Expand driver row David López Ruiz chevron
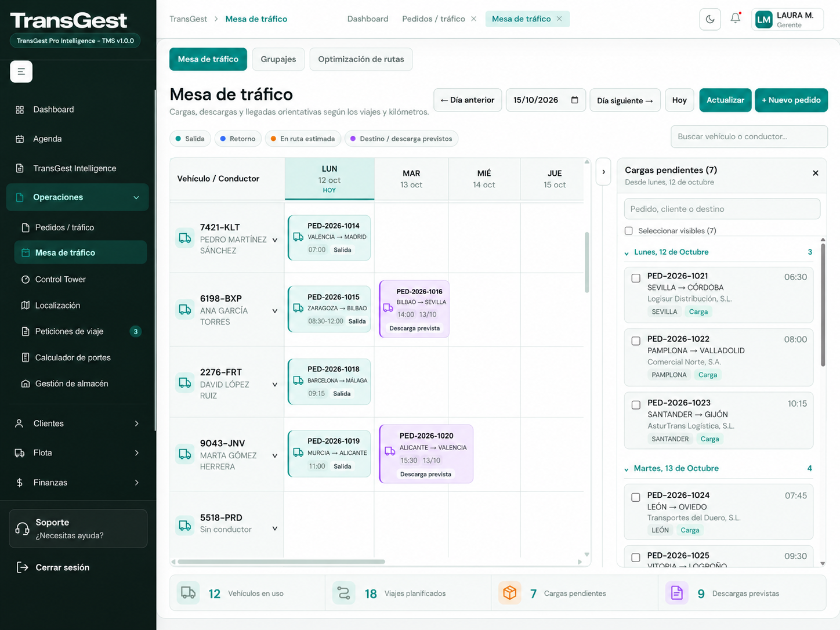Image resolution: width=840 pixels, height=630 pixels. pos(275,385)
